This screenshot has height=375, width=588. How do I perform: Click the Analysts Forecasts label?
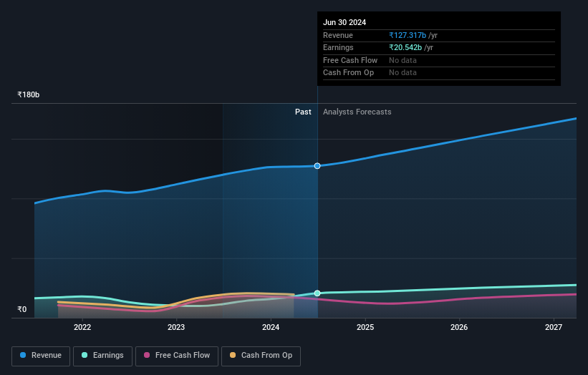coord(357,112)
